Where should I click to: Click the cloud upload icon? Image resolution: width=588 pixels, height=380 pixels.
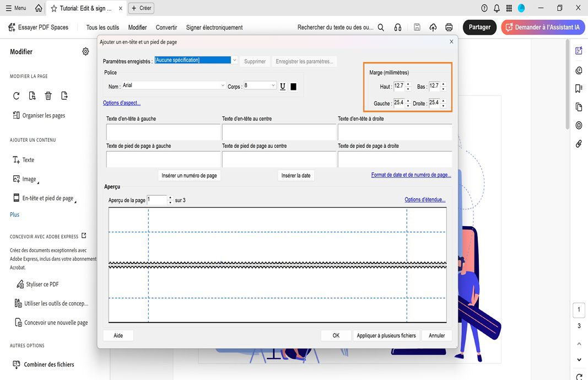[433, 27]
